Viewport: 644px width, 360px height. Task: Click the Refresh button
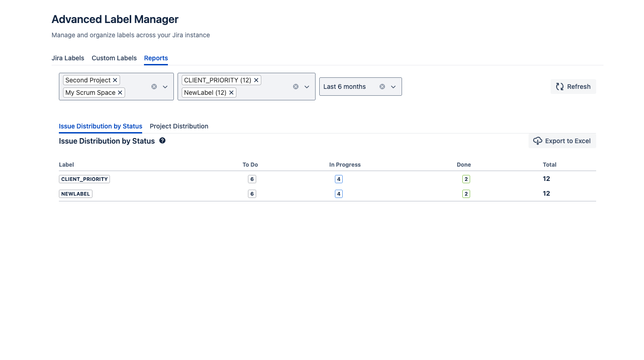point(573,87)
